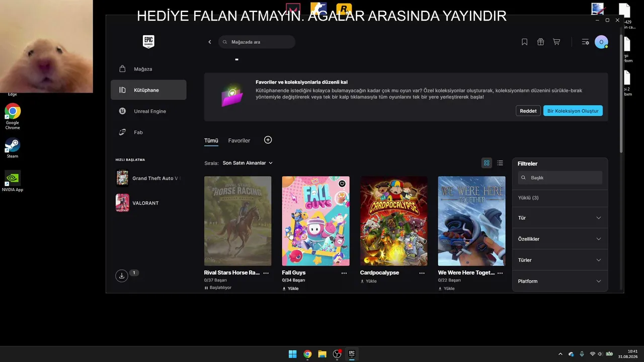The width and height of the screenshot is (644, 362).
Task: Open the Rockstar Games desktop shortcut
Action: [x=344, y=9]
